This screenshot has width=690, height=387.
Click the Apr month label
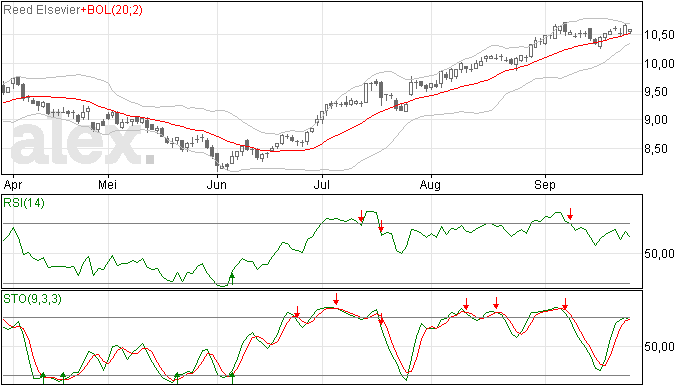(13, 185)
